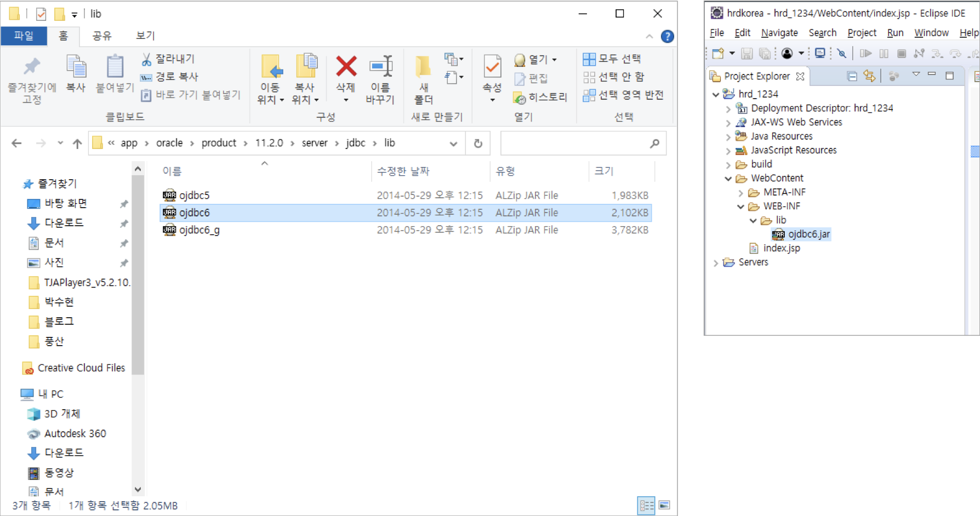The width and height of the screenshot is (980, 516).
Task: Collapse the ribbon with the chevron
Action: point(649,37)
